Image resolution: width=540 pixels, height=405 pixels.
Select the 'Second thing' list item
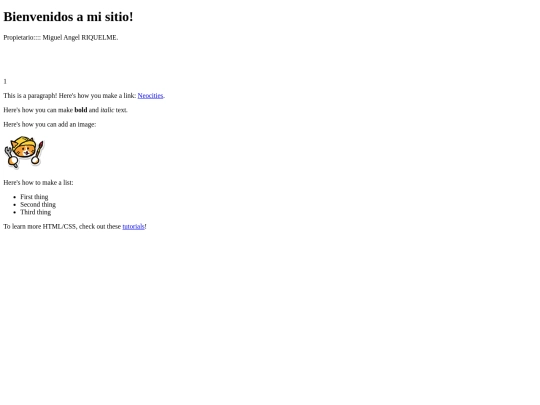click(x=38, y=204)
